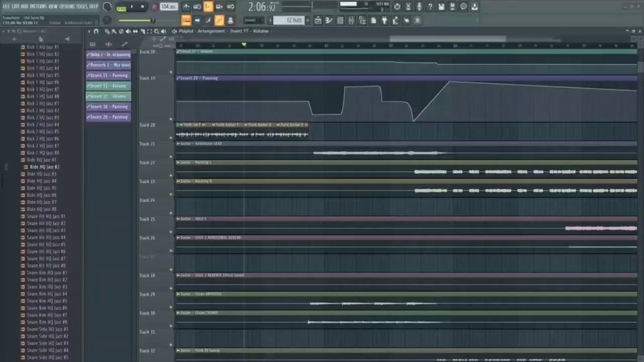Open the playlist options arrow menu
Screen dimensions: 644x362
[89, 31]
